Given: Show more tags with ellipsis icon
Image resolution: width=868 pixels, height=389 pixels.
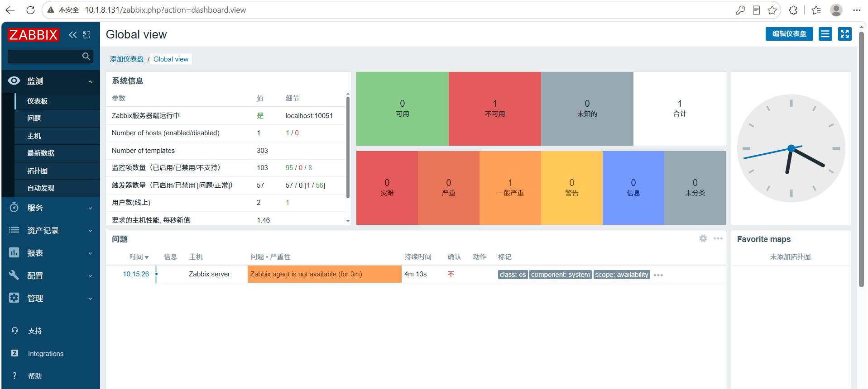Looking at the screenshot, I should pos(658,275).
